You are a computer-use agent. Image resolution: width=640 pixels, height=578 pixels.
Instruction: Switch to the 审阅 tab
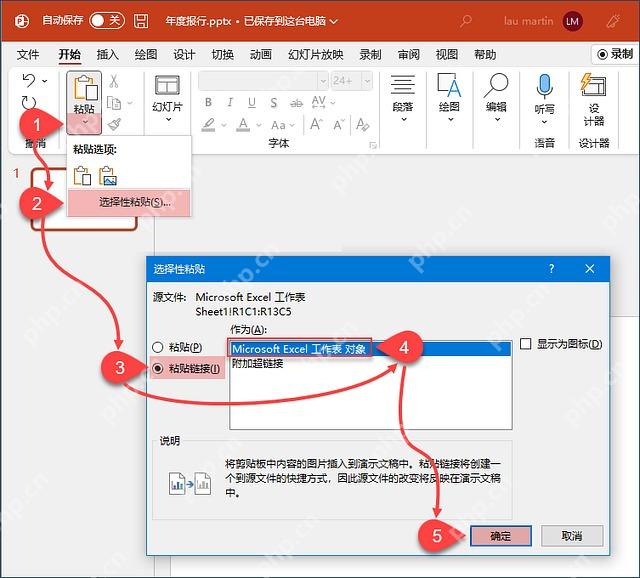pos(409,54)
